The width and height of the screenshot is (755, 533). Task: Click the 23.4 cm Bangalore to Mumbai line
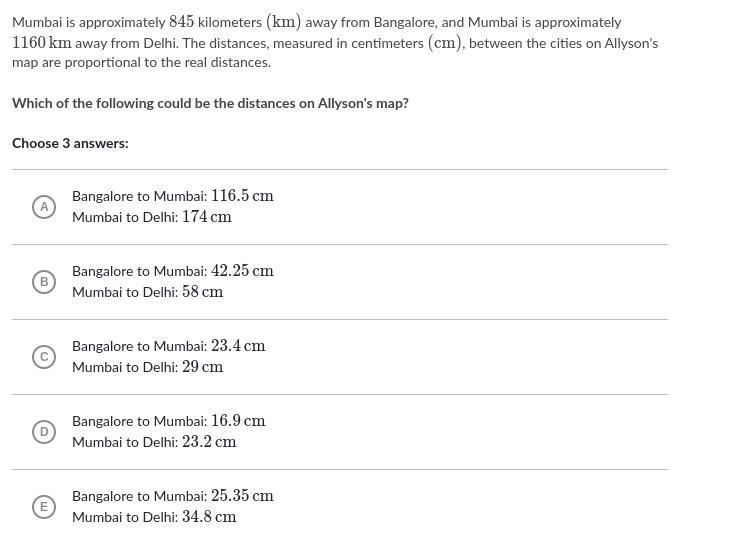coord(169,346)
